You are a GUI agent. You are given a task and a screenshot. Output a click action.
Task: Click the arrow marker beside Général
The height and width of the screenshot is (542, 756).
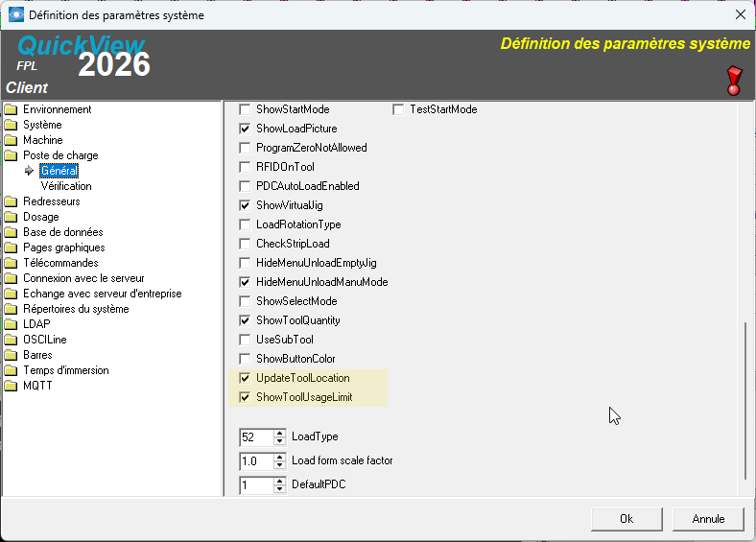(30, 171)
